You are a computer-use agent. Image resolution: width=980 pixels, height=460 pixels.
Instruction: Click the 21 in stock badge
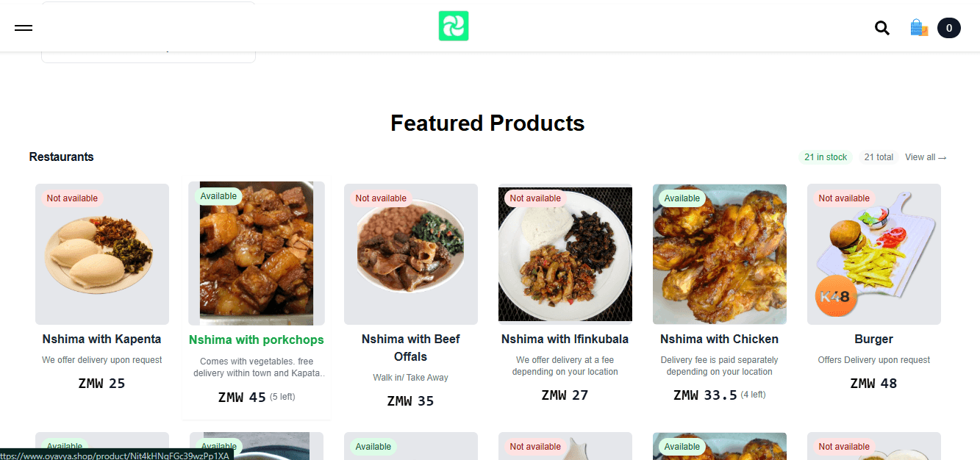coord(826,157)
